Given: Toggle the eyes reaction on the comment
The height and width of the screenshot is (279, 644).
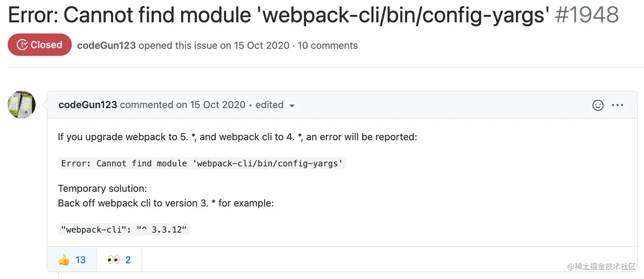Looking at the screenshot, I should (x=119, y=260).
